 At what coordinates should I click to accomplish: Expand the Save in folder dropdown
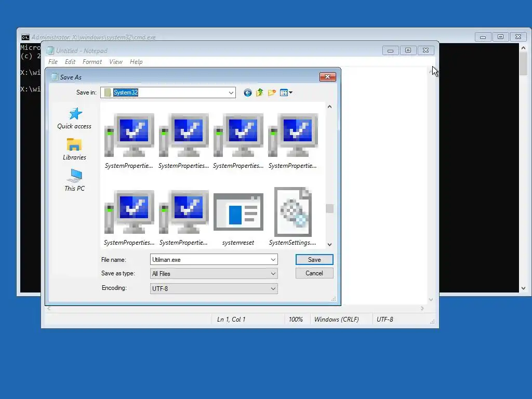[x=231, y=92]
